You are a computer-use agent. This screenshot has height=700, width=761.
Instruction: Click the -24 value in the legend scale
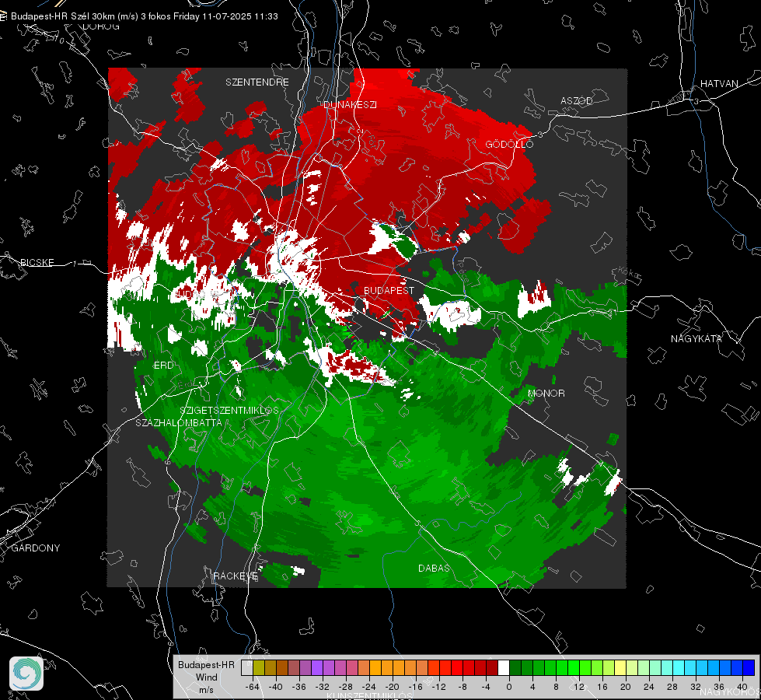click(369, 687)
